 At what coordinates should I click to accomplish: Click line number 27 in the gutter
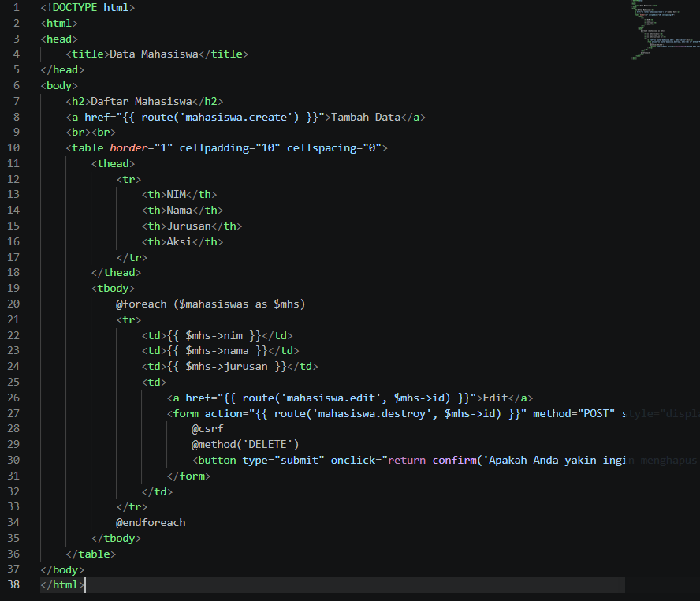(13, 413)
